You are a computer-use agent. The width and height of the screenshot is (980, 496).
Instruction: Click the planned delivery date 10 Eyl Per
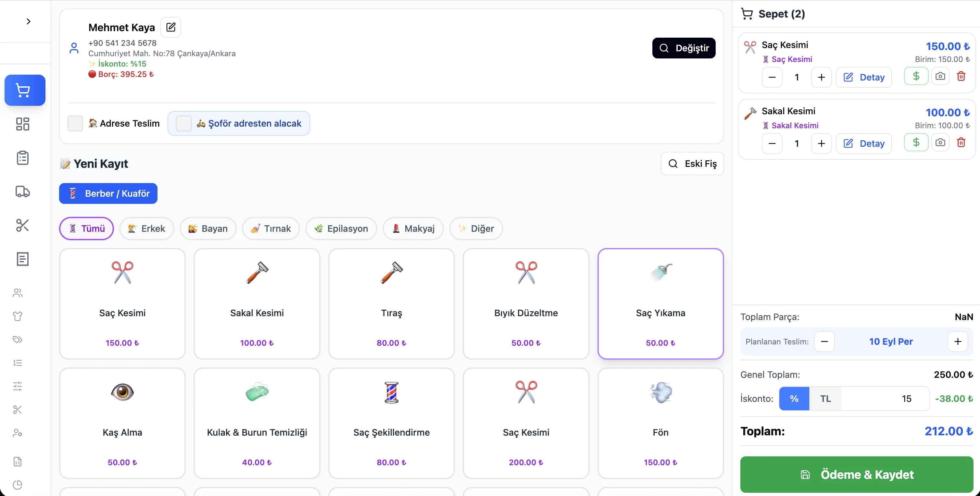[x=891, y=341]
